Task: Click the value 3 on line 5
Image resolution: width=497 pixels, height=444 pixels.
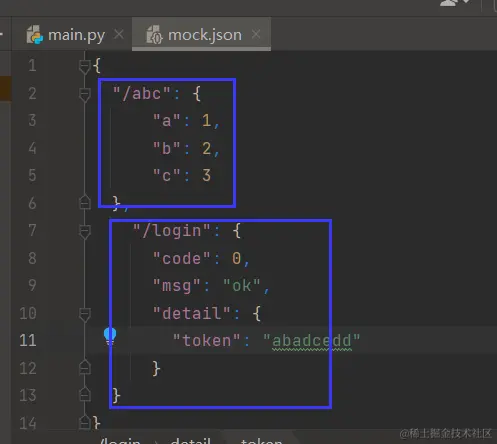Action: (x=206, y=175)
